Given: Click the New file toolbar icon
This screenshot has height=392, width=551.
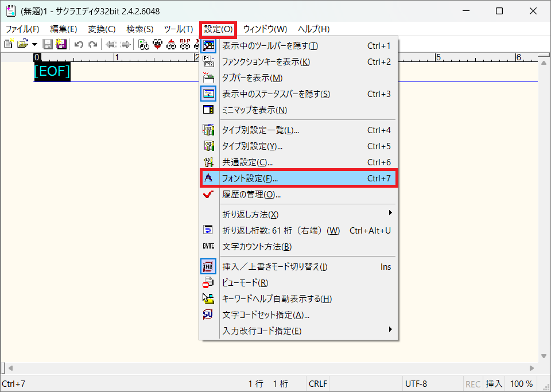Looking at the screenshot, I should click(9, 44).
